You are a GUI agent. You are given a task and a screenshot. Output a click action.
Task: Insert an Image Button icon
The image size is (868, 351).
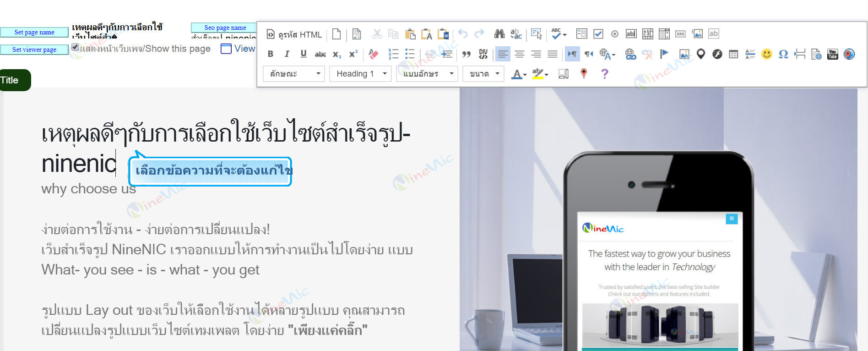click(697, 34)
